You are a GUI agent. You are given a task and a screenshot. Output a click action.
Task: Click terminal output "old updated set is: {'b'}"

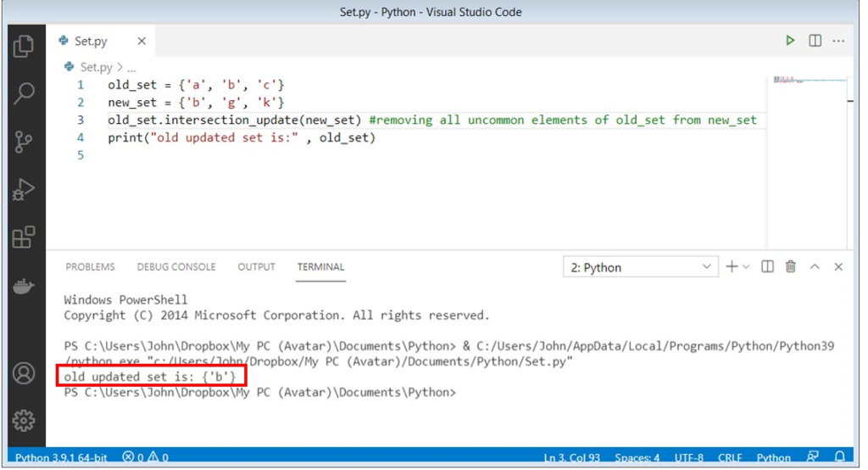(x=150, y=377)
